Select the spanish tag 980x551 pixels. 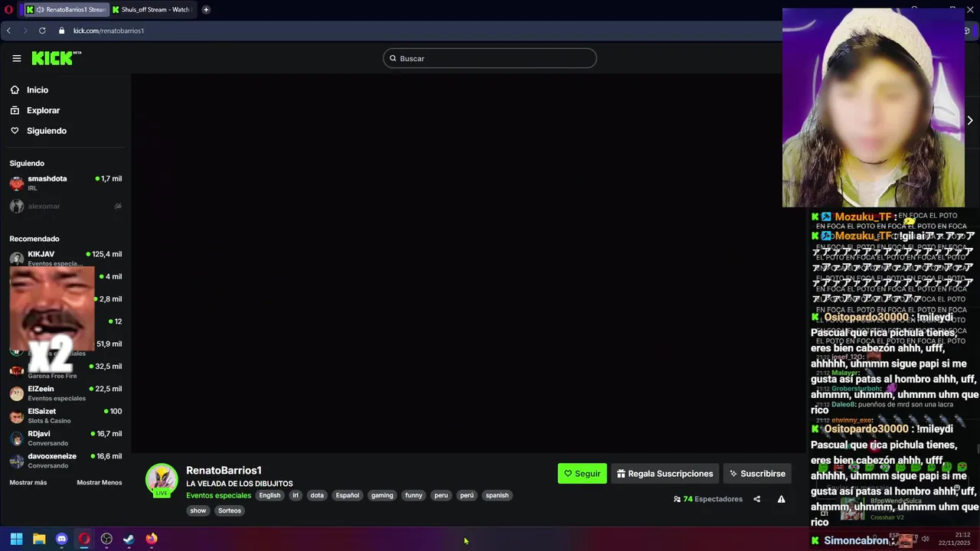point(497,495)
